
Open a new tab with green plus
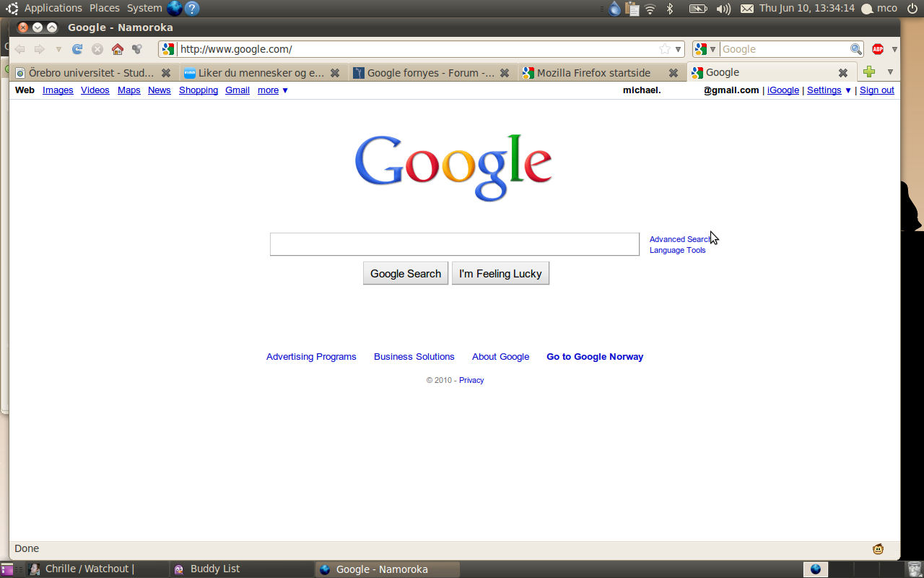coord(869,72)
